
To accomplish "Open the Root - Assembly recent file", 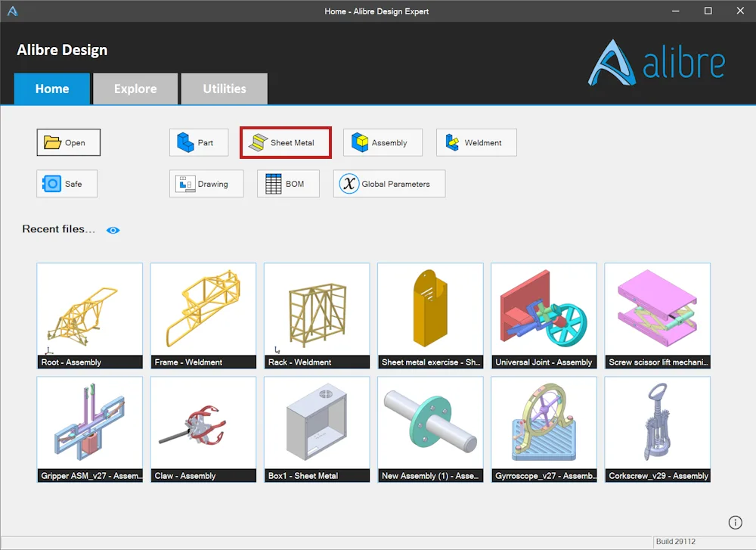I will [x=90, y=316].
